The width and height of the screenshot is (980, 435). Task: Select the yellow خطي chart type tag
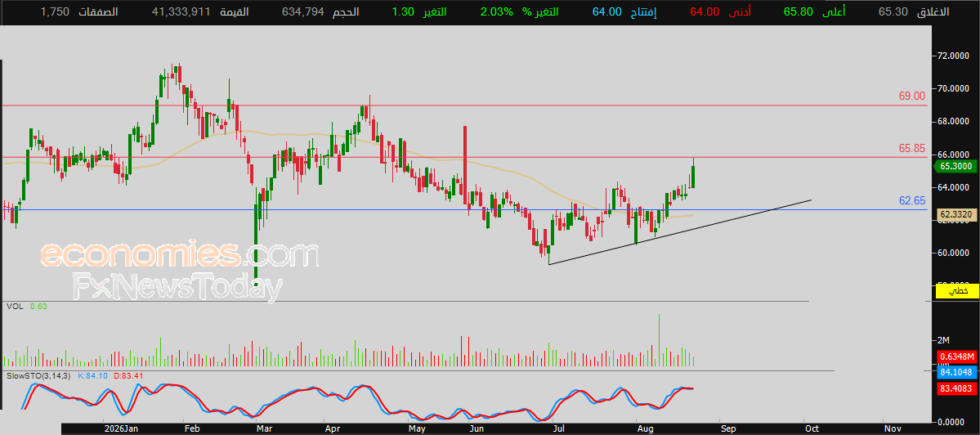coord(956,290)
